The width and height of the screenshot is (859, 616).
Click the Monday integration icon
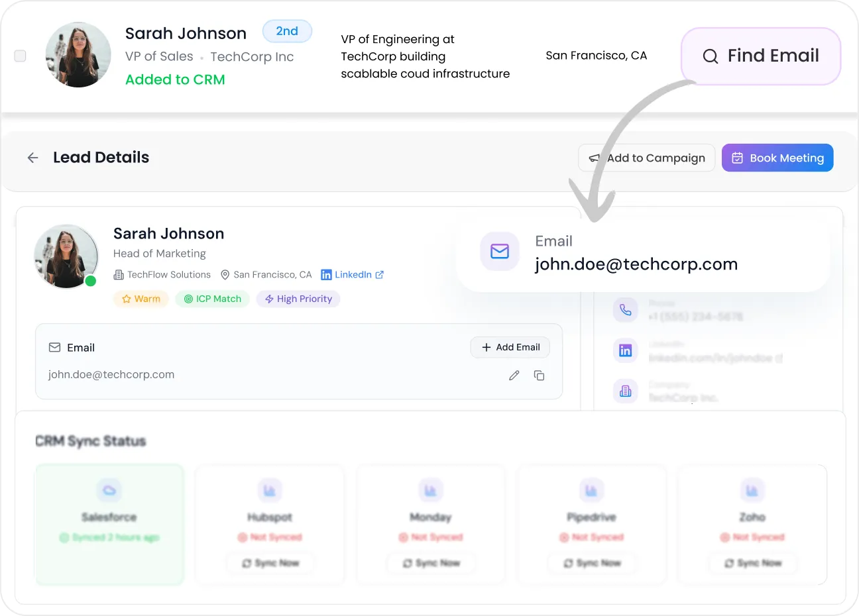click(431, 491)
